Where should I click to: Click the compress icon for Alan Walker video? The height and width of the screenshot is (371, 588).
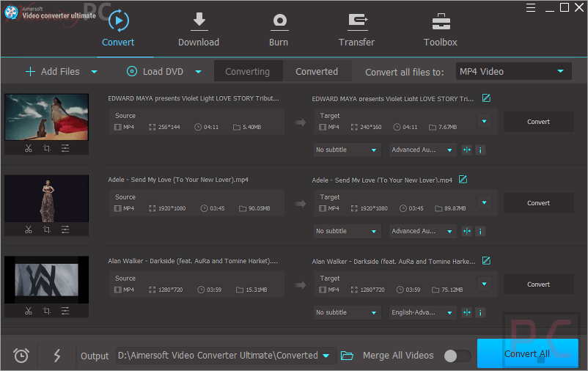pos(466,313)
